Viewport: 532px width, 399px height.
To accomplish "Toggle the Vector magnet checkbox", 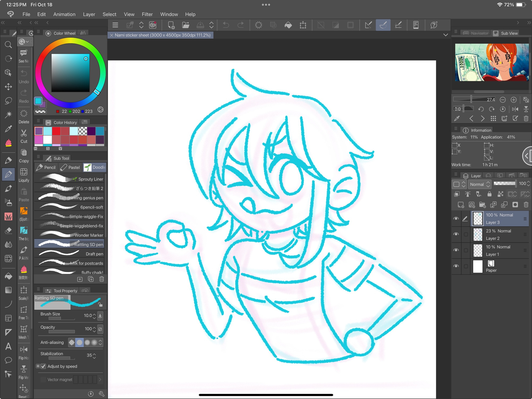I will click(x=43, y=380).
